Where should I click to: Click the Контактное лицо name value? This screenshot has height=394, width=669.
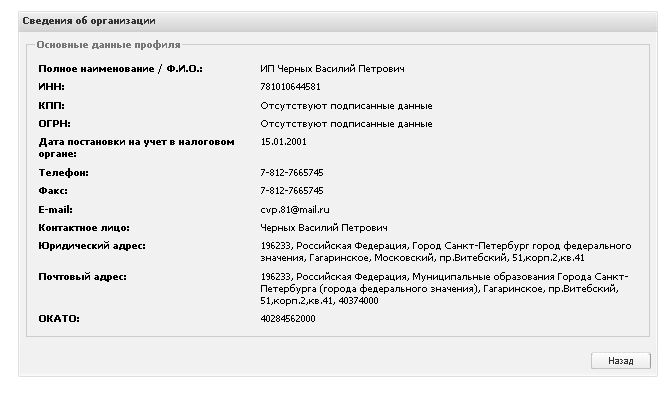point(324,228)
